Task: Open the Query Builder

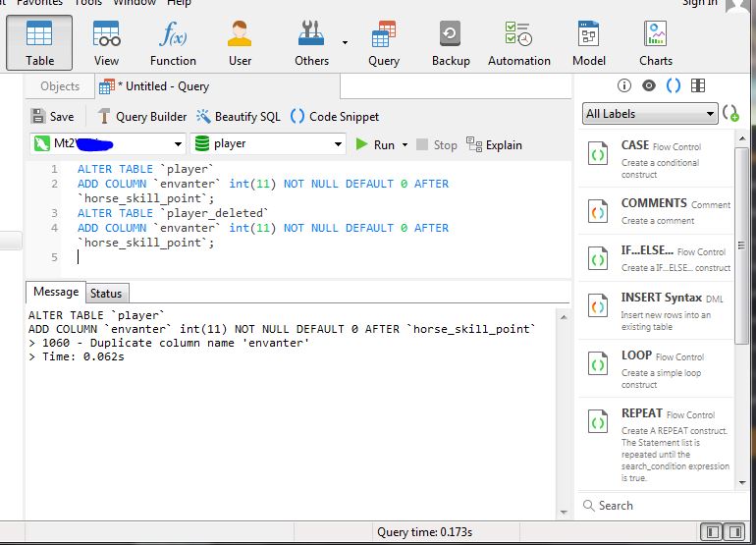Action: coord(141,116)
